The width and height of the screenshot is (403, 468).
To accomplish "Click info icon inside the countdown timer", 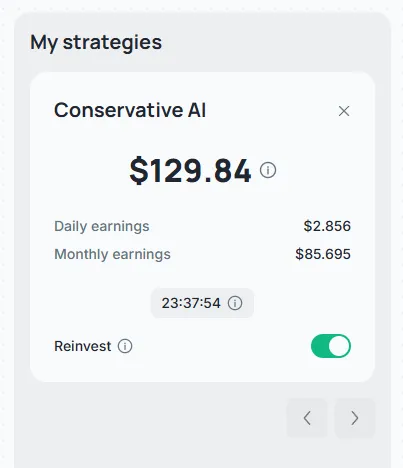I will [x=235, y=303].
